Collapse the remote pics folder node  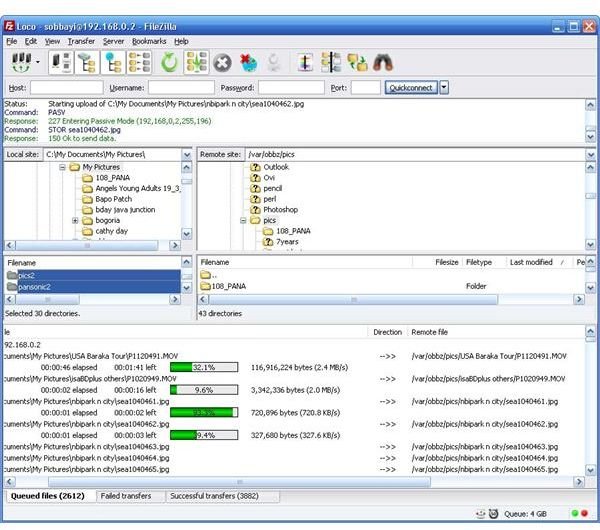(243, 220)
